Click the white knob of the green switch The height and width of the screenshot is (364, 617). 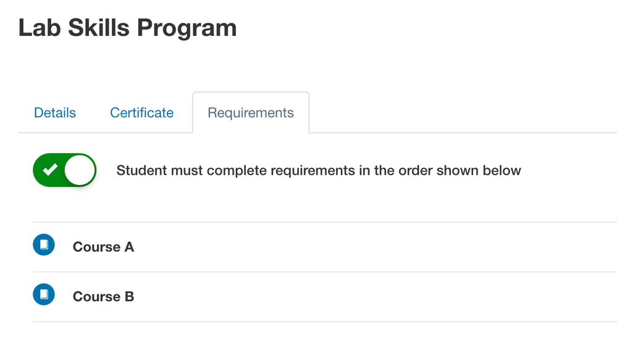pos(80,170)
